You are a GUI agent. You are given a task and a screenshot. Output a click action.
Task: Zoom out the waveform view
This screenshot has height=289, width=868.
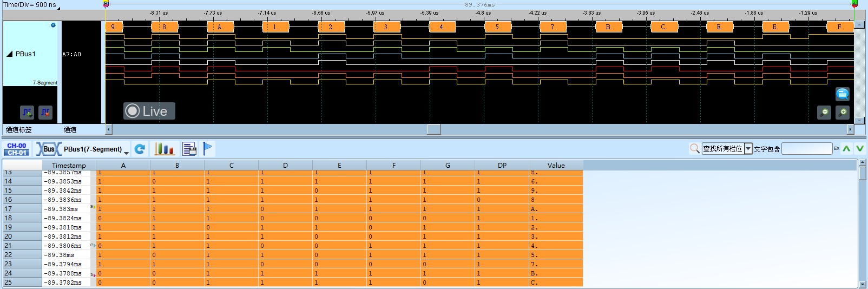pos(824,113)
